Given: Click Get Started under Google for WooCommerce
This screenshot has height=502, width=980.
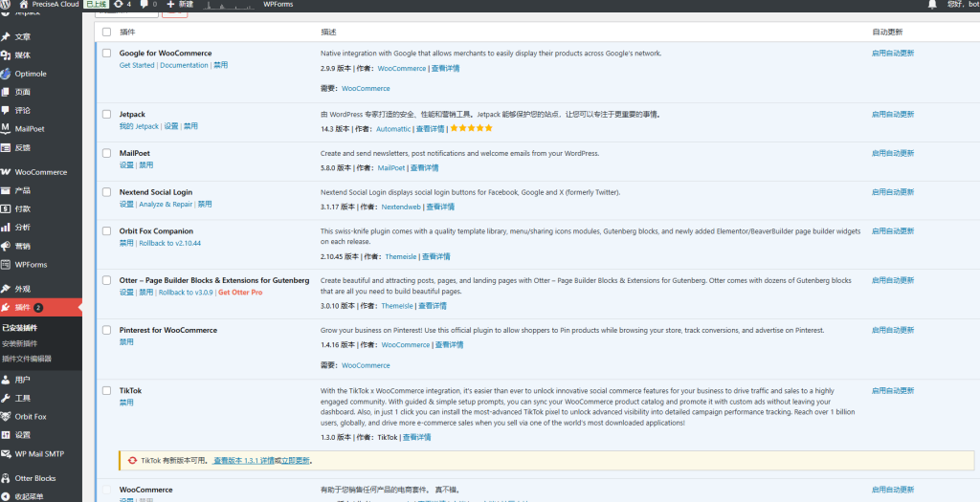Looking at the screenshot, I should tap(137, 65).
